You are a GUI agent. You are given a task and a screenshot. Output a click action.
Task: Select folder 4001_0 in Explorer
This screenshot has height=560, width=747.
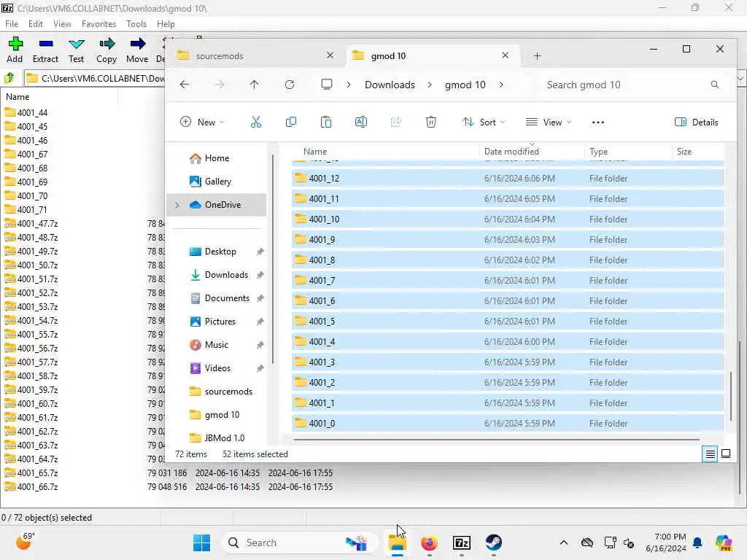coord(508,424)
